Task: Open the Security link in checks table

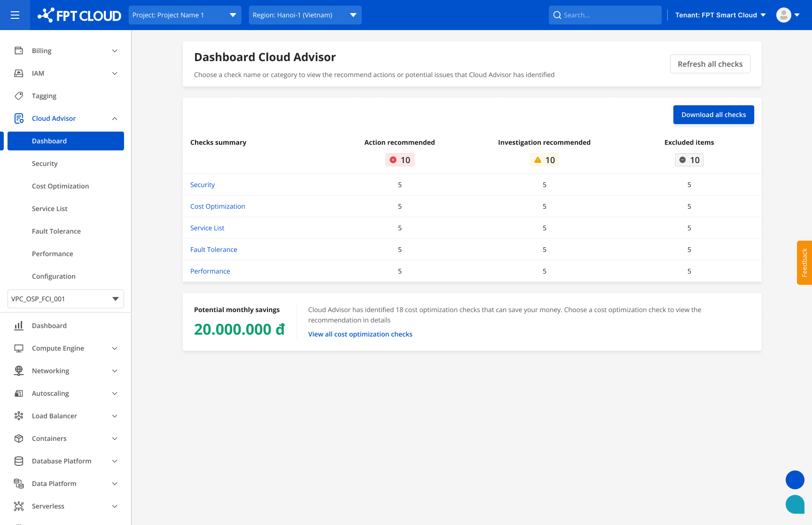Action: pos(203,185)
